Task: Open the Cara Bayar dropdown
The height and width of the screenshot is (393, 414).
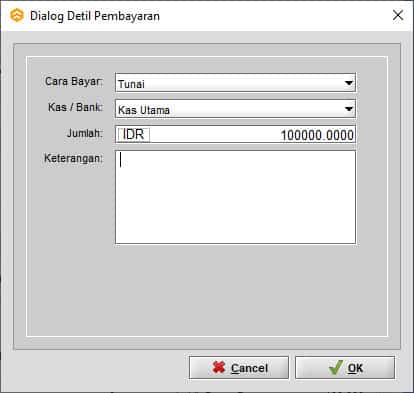Action: tap(235, 83)
